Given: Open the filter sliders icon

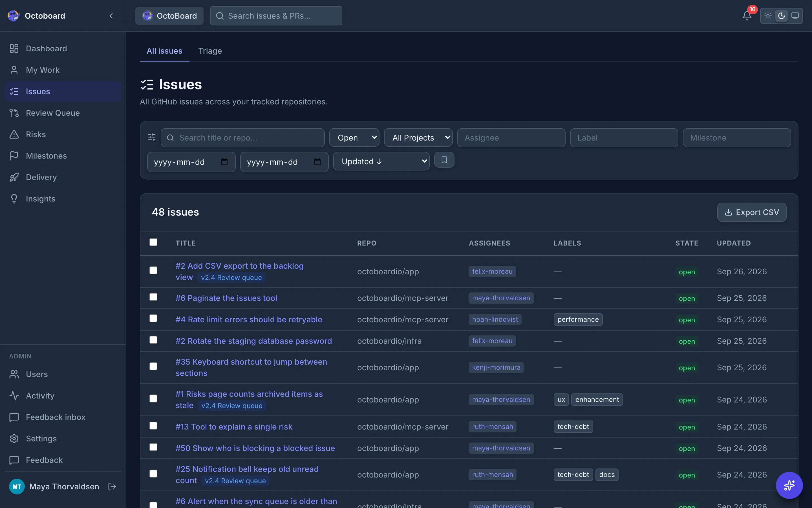Looking at the screenshot, I should (x=152, y=137).
